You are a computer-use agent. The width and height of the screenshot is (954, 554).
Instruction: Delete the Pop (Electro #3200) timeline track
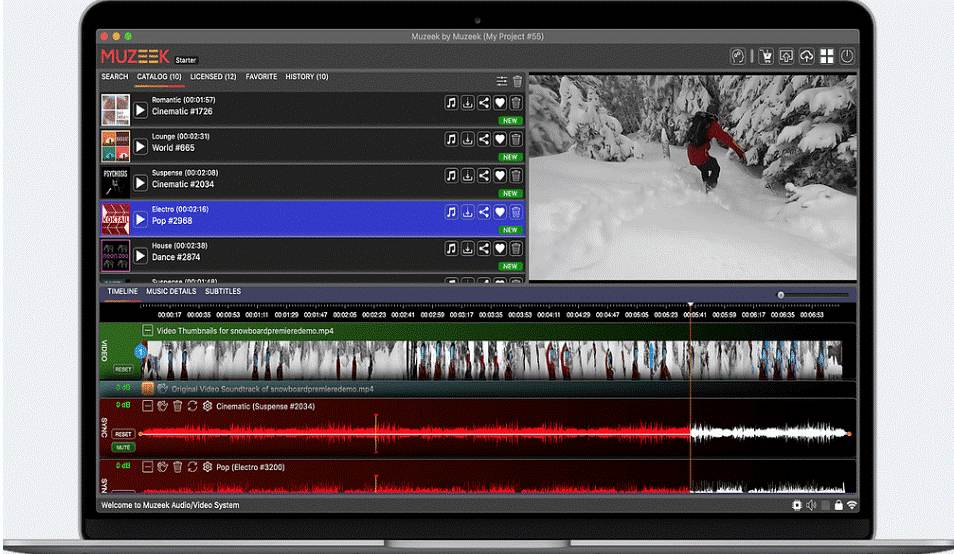pyautogui.click(x=178, y=466)
